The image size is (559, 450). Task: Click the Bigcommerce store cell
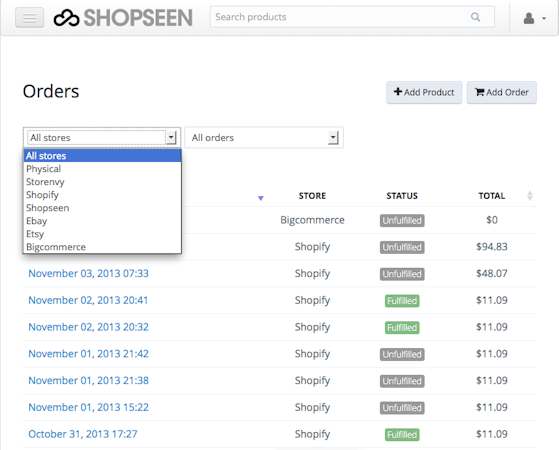[x=312, y=220]
